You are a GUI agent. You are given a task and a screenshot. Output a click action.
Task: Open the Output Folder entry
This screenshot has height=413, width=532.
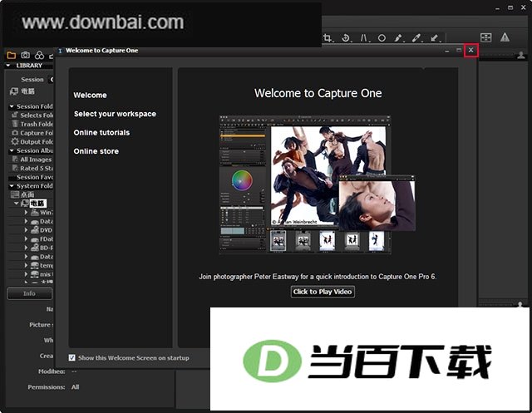[x=32, y=141]
